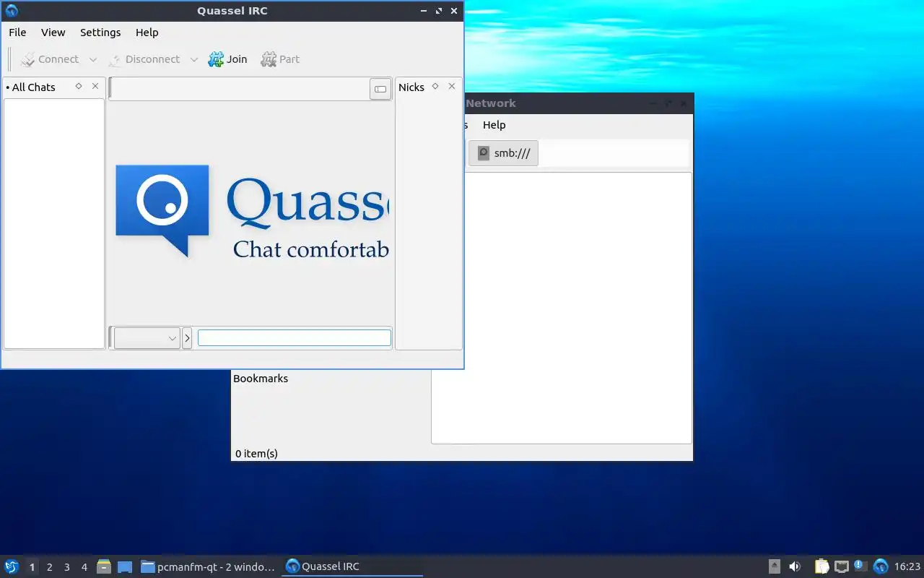
Task: Open the Settings menu in Quassel
Action: pyautogui.click(x=100, y=33)
